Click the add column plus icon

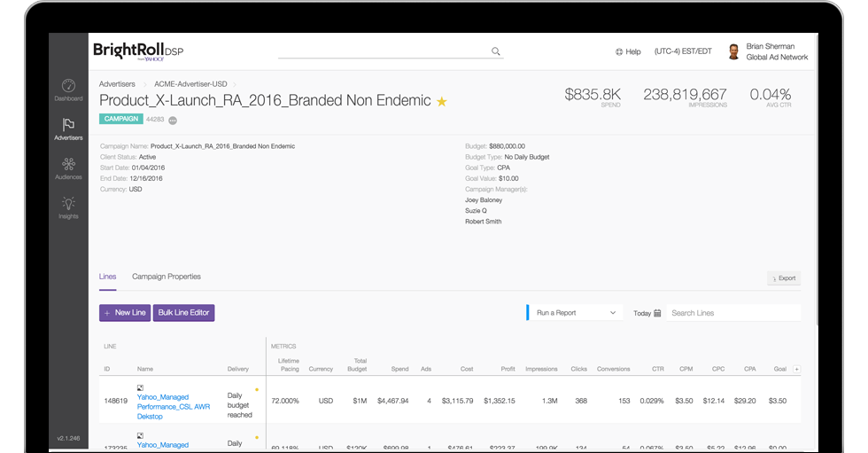(x=796, y=369)
